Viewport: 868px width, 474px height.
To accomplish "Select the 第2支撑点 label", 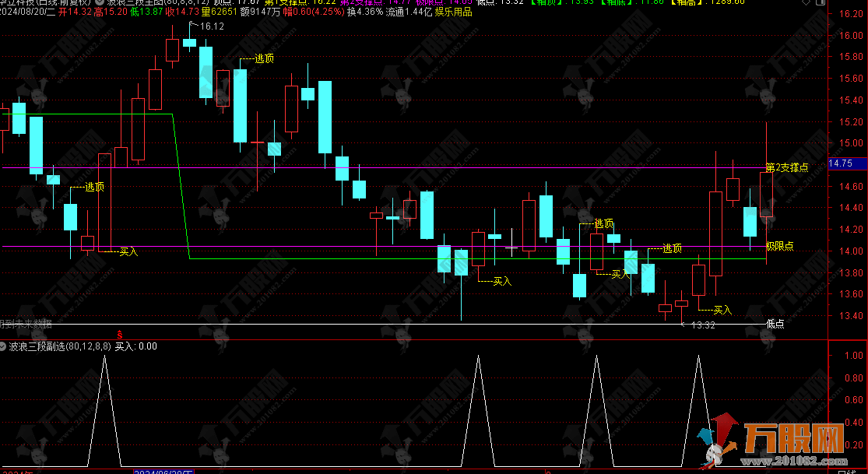I will [x=786, y=168].
